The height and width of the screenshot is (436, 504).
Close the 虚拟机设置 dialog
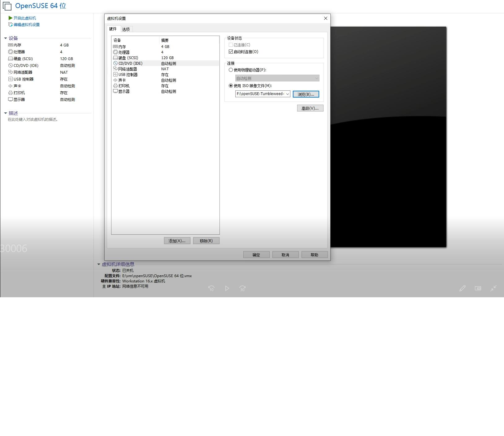pyautogui.click(x=325, y=18)
